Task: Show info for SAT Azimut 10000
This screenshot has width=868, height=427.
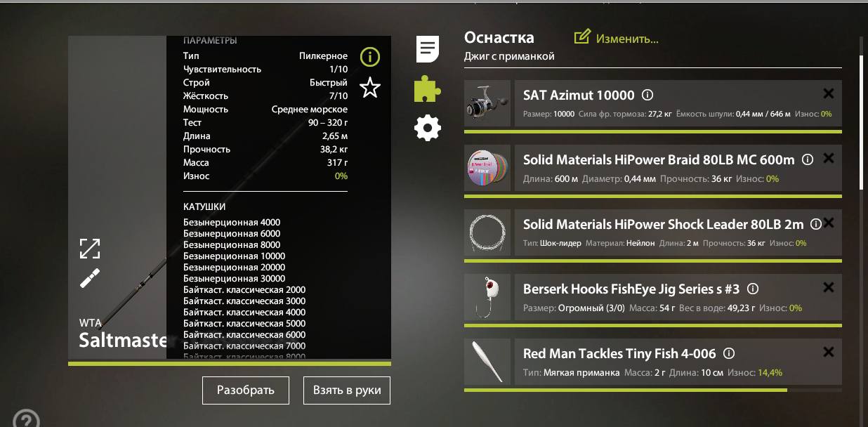Action: point(648,95)
